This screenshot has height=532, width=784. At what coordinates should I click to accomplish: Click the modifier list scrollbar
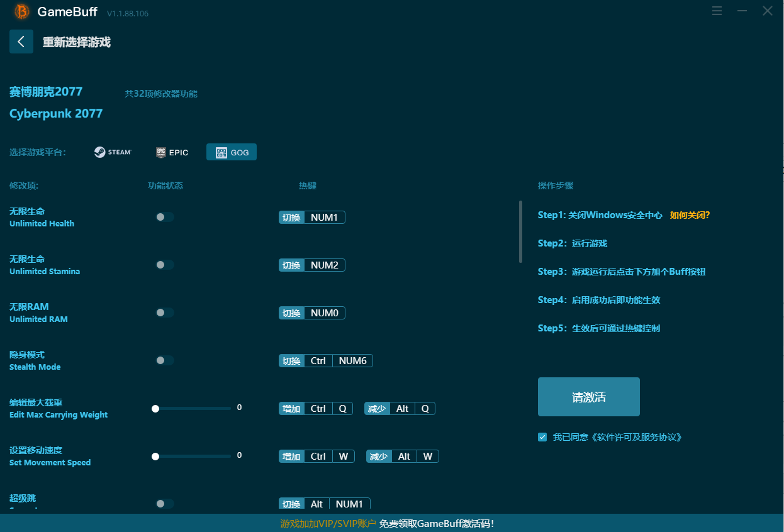[520, 231]
